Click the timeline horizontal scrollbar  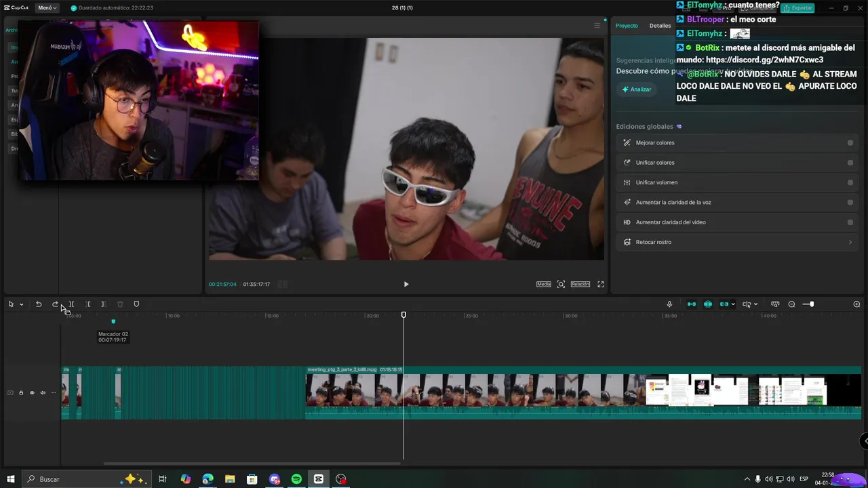point(252,464)
